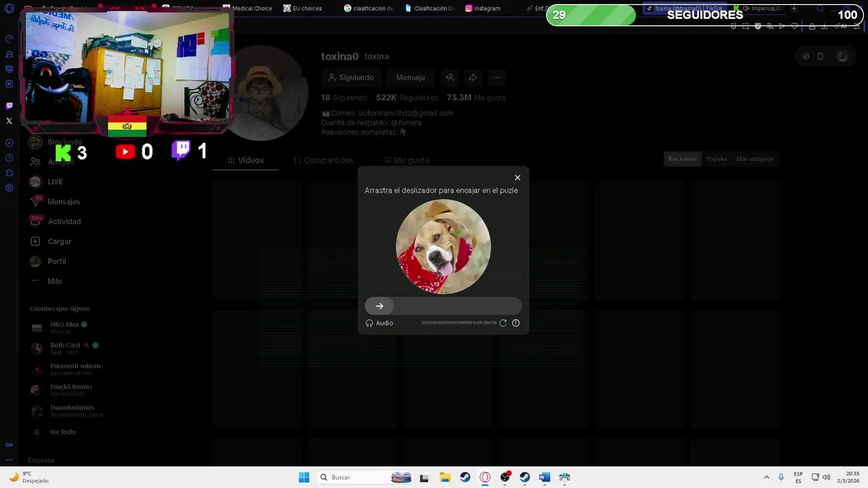Open HBO Max followed account

click(60, 327)
